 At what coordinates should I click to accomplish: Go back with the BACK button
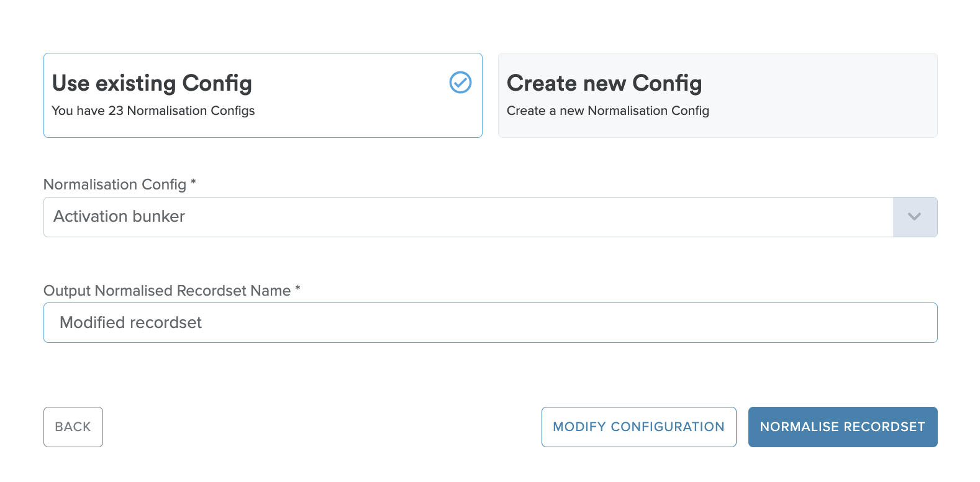tap(73, 427)
